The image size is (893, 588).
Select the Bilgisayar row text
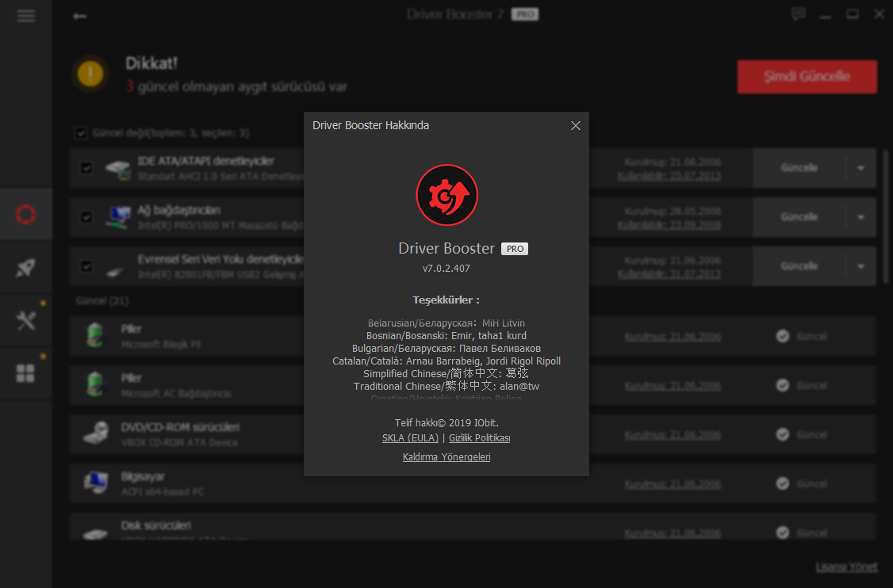click(143, 476)
